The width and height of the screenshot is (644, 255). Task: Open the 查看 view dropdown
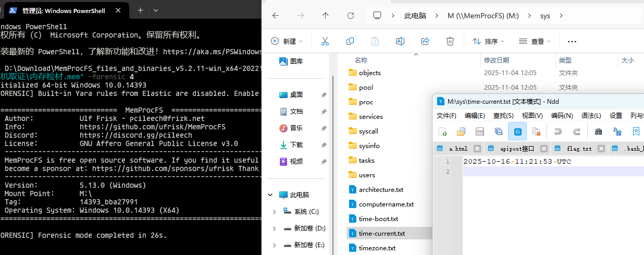point(535,41)
